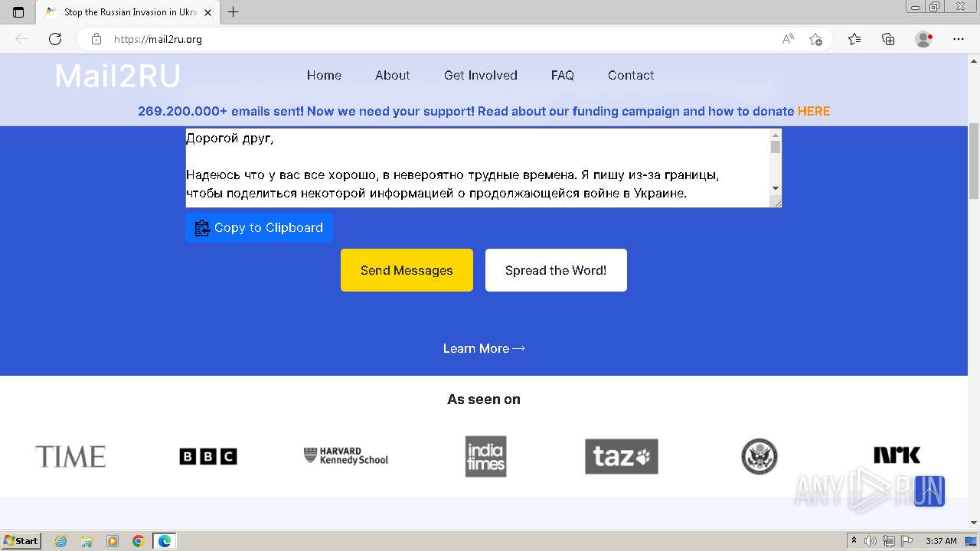Click the back arrow in browser
Screen dimensions: 980x551
point(21,39)
